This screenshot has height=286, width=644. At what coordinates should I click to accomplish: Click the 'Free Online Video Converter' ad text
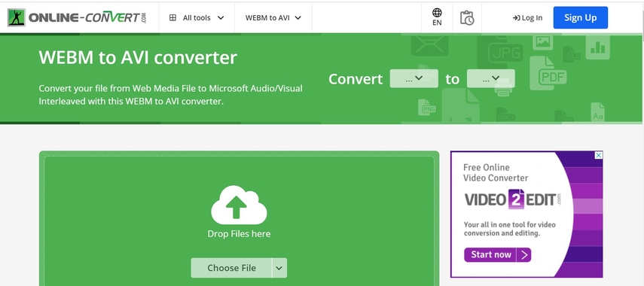496,173
